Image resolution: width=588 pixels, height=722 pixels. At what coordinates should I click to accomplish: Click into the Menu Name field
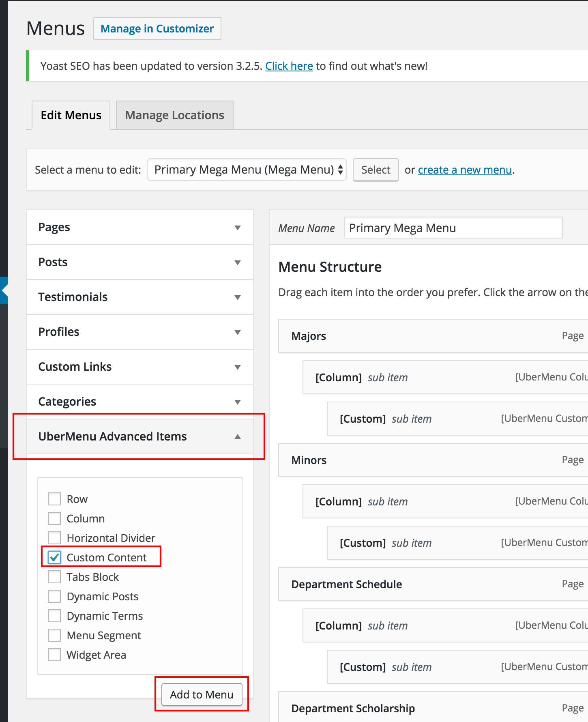point(453,228)
